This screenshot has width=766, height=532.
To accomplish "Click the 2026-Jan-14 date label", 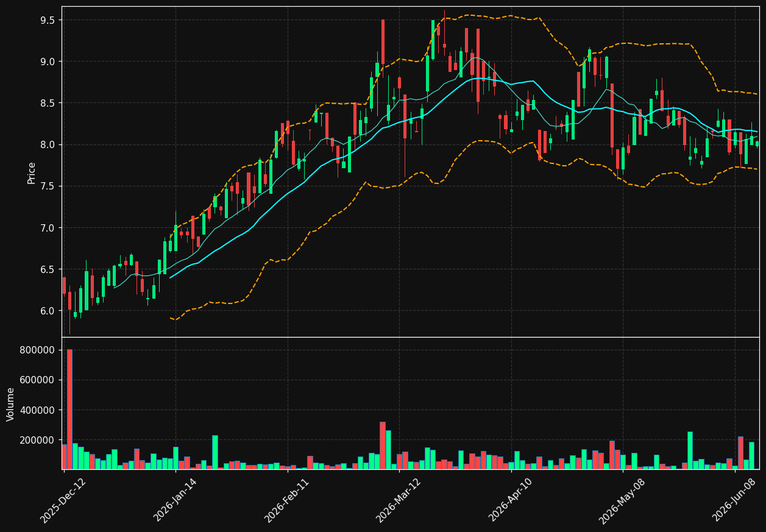I will click(175, 500).
